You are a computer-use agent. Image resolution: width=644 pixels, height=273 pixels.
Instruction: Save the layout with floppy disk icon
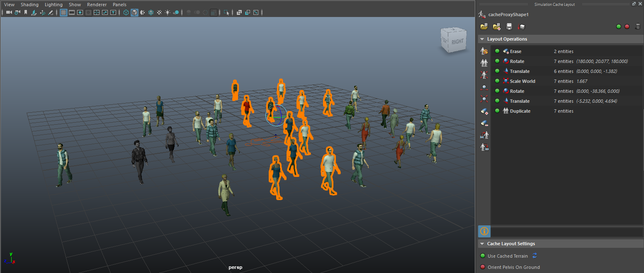pos(509,27)
